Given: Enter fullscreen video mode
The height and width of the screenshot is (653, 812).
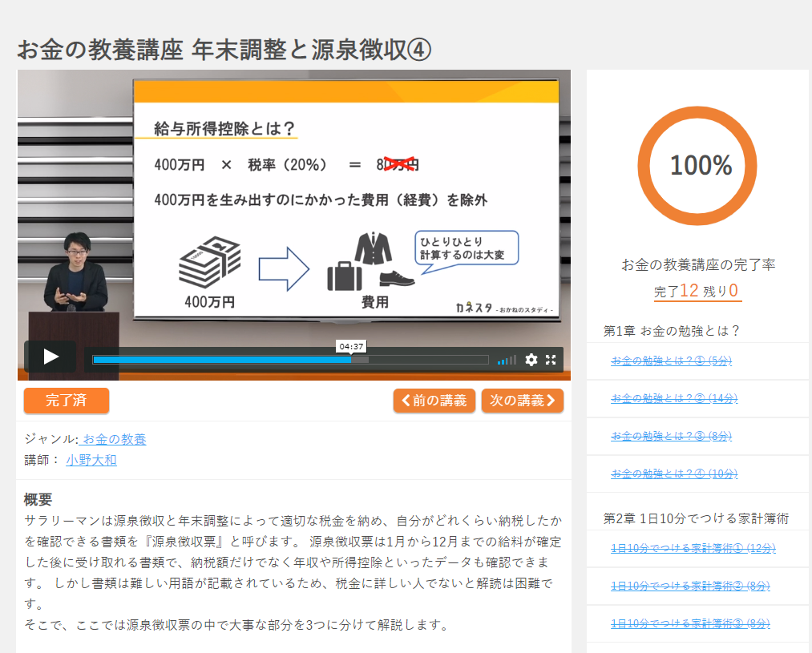Looking at the screenshot, I should coord(551,360).
